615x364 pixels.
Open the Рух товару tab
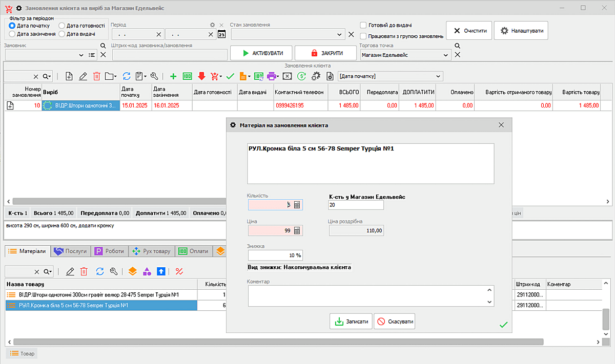tap(151, 251)
